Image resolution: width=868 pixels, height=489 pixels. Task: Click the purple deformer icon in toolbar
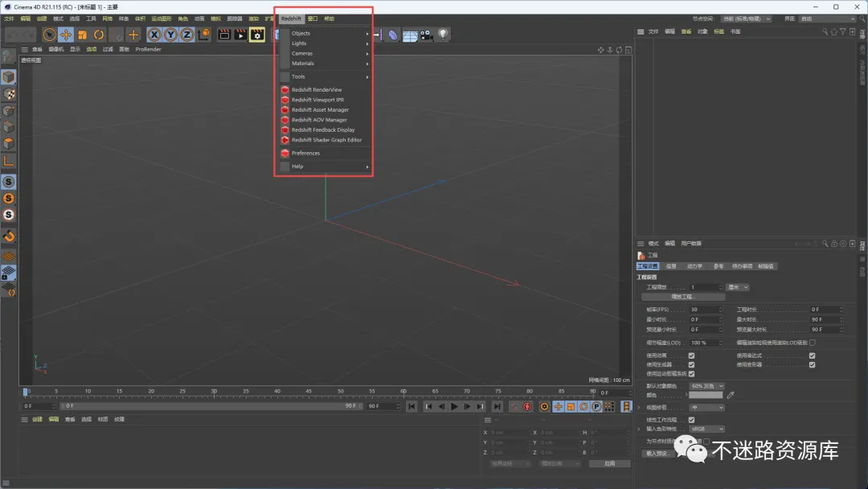(x=393, y=35)
